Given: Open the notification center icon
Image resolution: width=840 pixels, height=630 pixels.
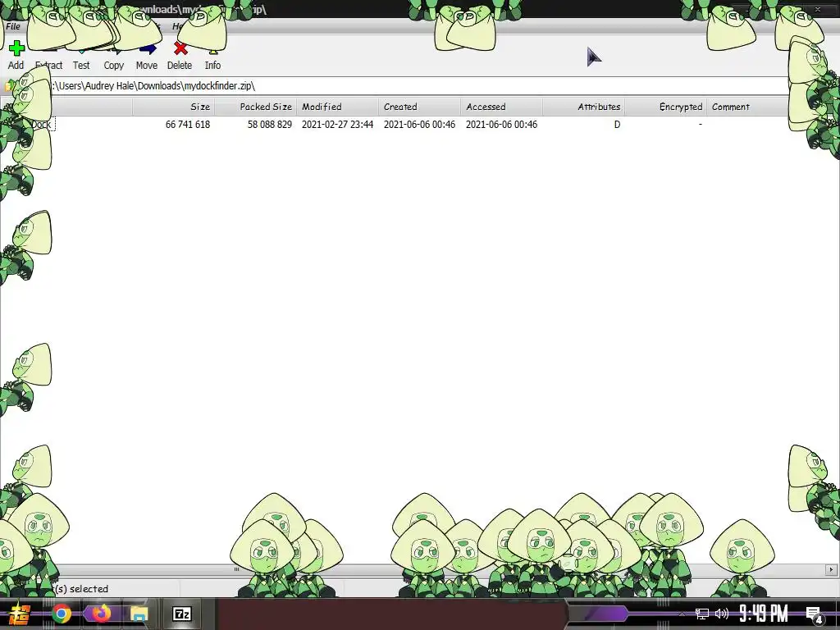Looking at the screenshot, I should coord(815,614).
